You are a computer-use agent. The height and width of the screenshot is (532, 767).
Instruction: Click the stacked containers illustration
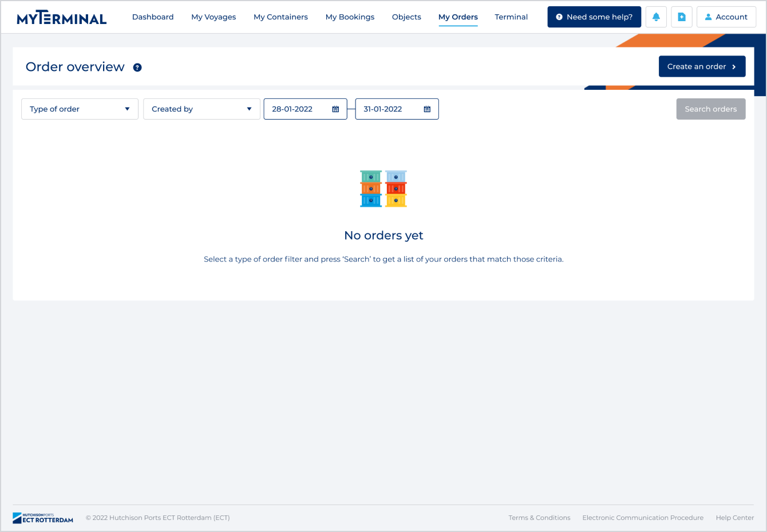[x=383, y=189]
